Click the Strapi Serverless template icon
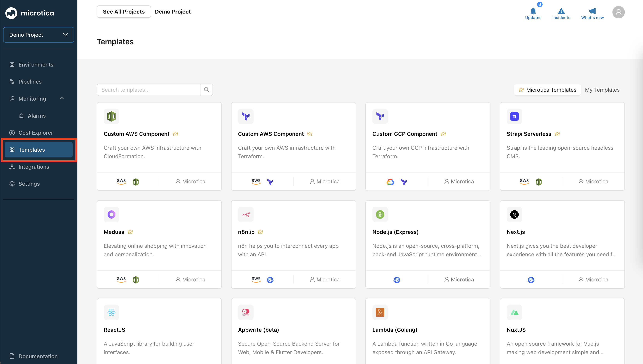The height and width of the screenshot is (364, 643). 514,116
